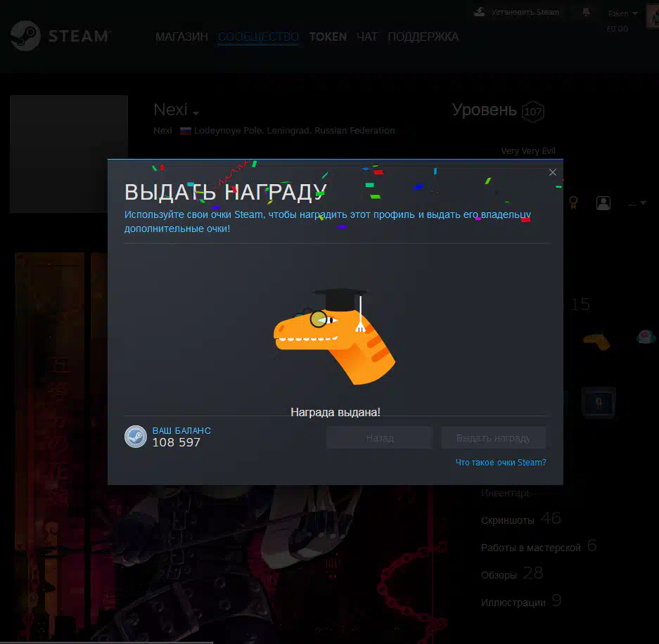Click the account avatar at the header edge

653,17
